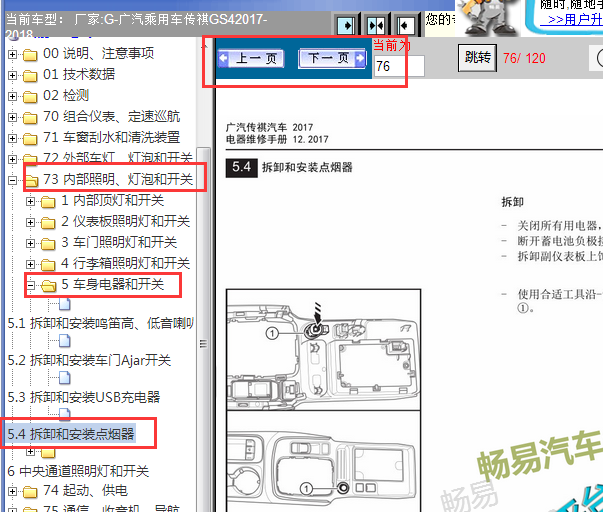Click folder icon of 74 起动、供电
The width and height of the screenshot is (603, 512).
30,492
